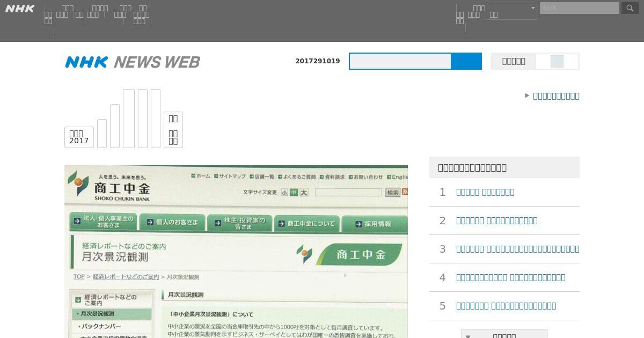644x338 pixels.
Task: Toggle the switch beside the news search
Action: click(557, 61)
